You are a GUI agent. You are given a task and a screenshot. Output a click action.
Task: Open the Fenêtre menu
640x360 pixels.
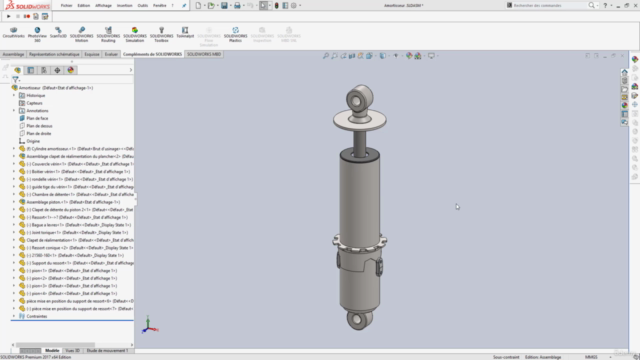(x=160, y=5)
